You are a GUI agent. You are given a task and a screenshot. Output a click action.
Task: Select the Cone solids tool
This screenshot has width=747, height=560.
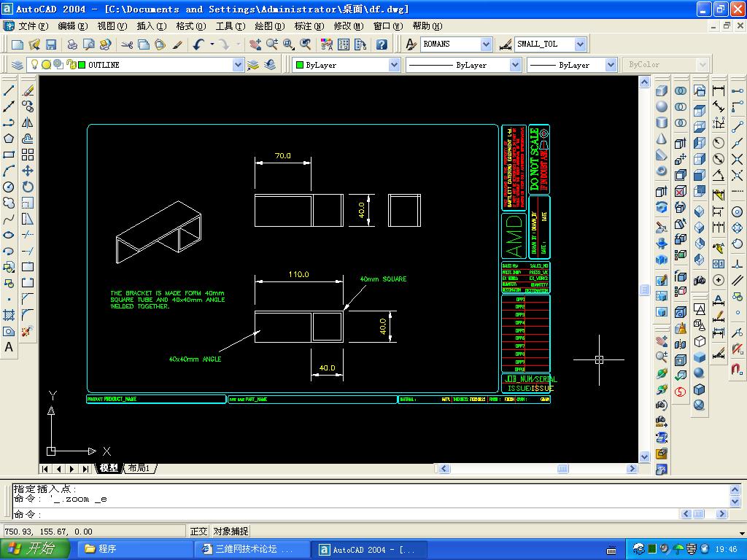pos(661,139)
